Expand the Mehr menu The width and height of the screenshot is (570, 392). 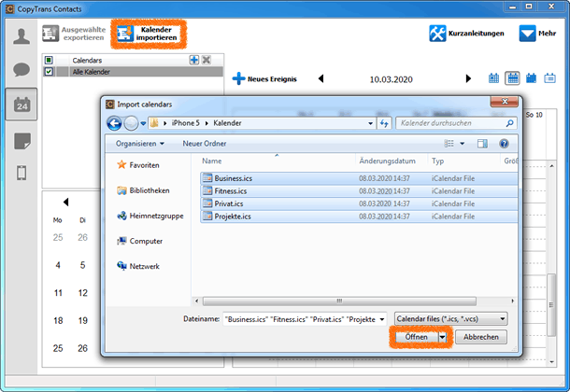point(537,34)
